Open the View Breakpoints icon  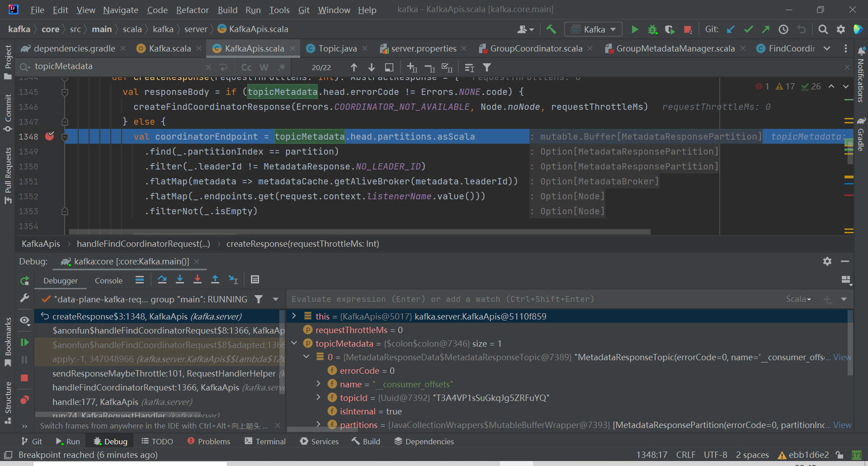24,400
